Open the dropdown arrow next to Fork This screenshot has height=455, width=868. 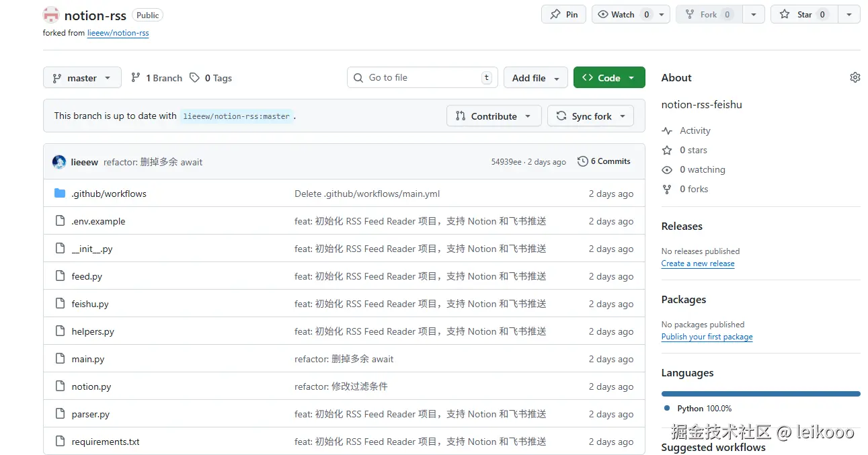point(754,14)
